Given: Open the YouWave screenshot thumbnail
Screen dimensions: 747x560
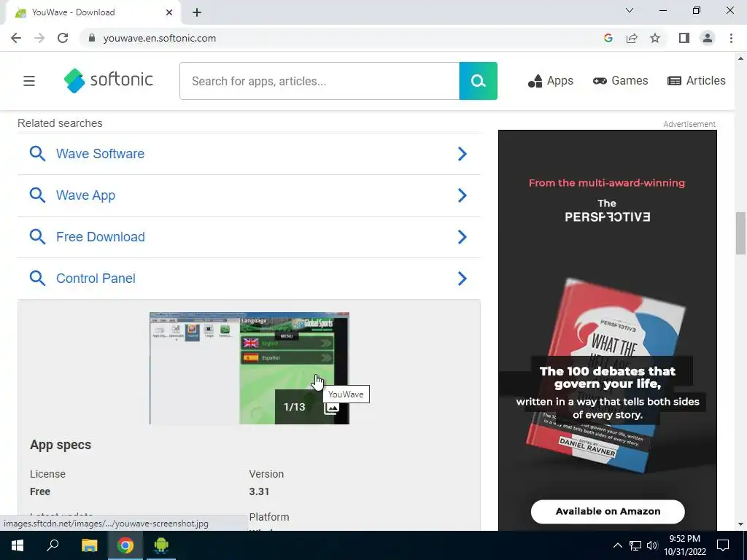Looking at the screenshot, I should 249,368.
